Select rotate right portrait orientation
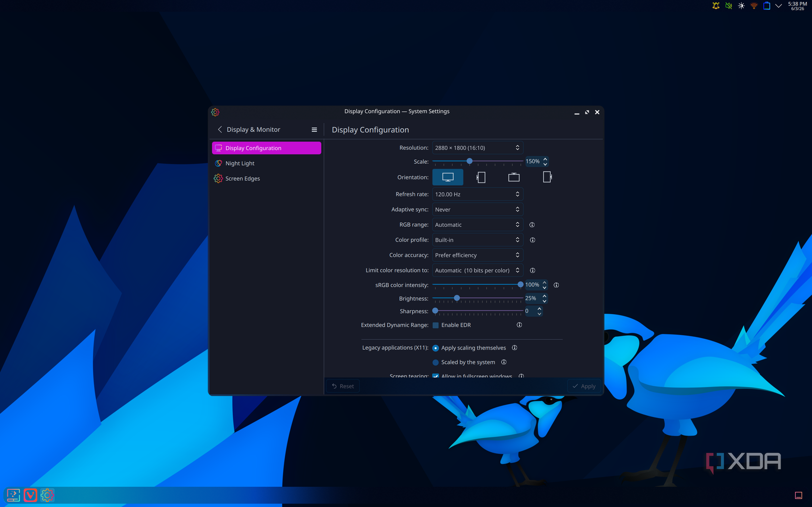Viewport: 812px width, 507px height. (547, 177)
